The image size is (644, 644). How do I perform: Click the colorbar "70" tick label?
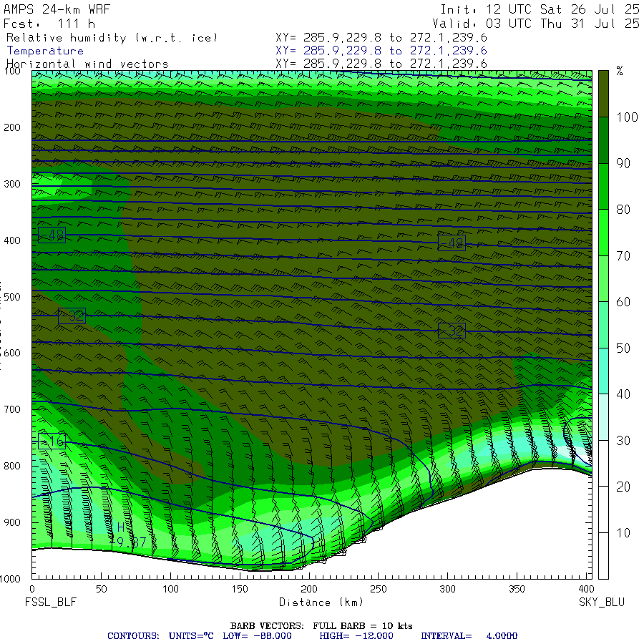click(x=623, y=256)
